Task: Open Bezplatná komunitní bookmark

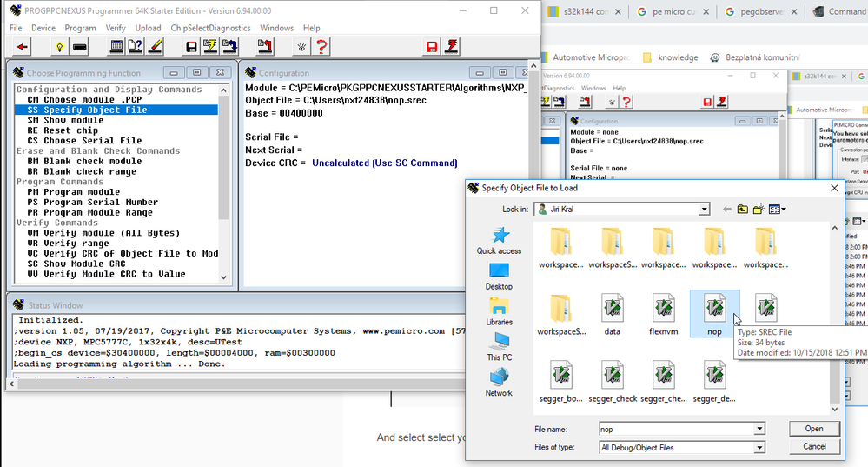Action: click(x=754, y=57)
